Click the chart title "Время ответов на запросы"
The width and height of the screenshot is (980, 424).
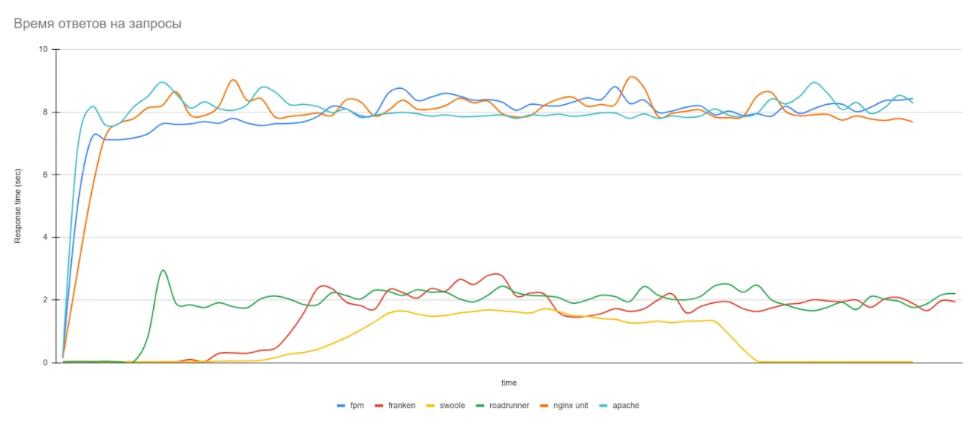click(x=97, y=24)
